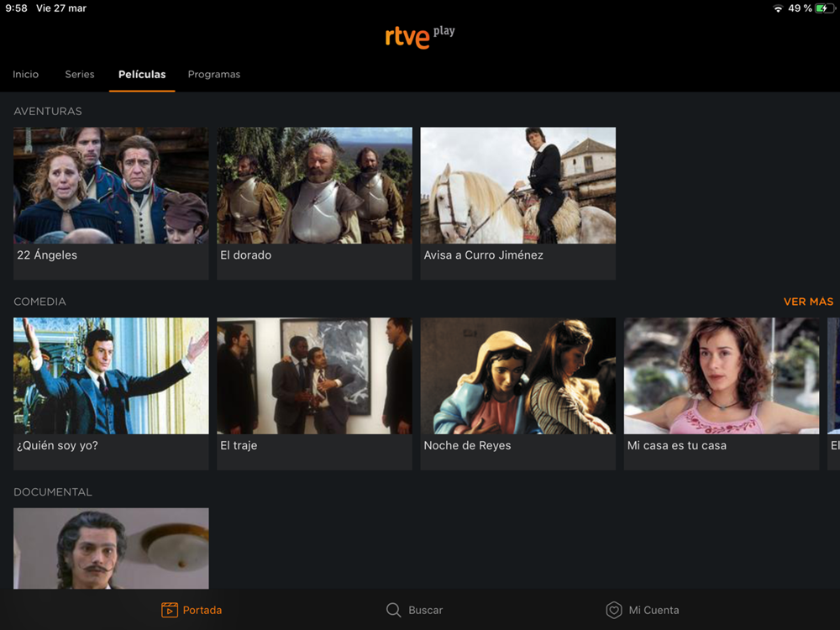
Task: Tap the 22 Ángeles title text
Action: pos(46,255)
